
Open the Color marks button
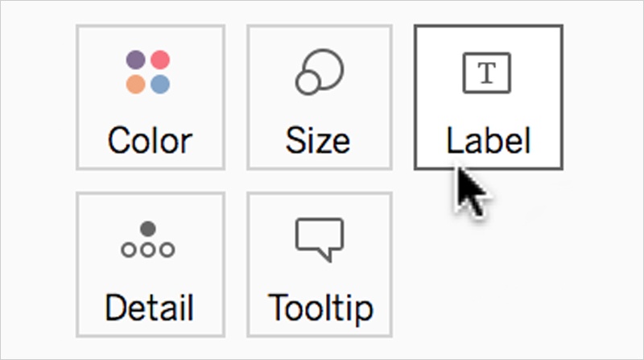pos(151,97)
